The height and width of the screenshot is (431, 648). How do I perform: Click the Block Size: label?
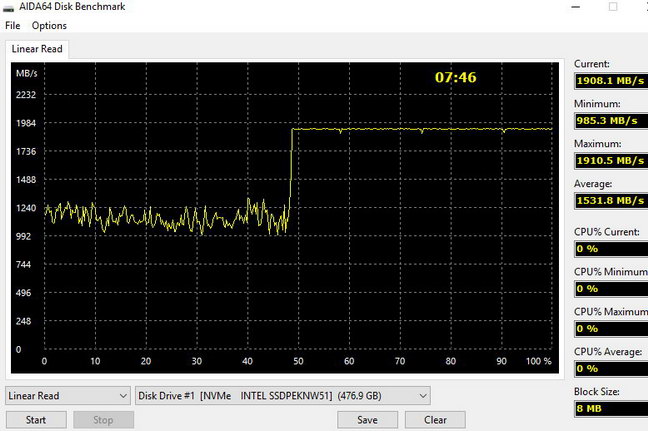click(x=596, y=392)
